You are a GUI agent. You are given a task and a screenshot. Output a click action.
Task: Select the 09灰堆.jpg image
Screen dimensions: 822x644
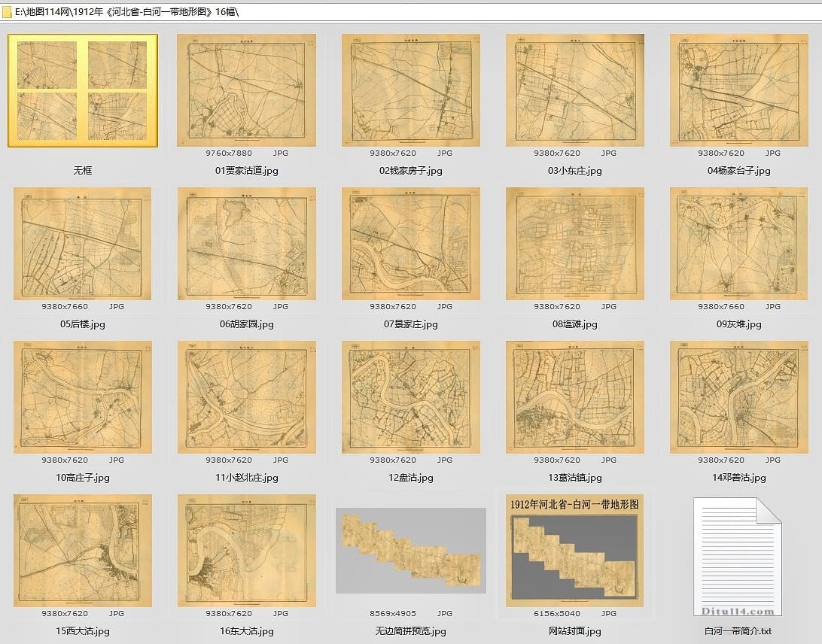tap(738, 244)
